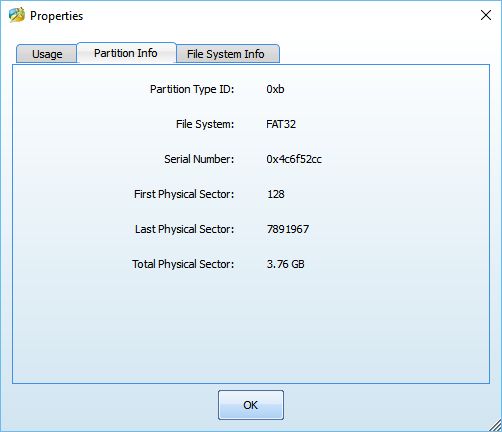Image resolution: width=502 pixels, height=432 pixels.
Task: Click the first physical sector value 128
Action: (276, 194)
